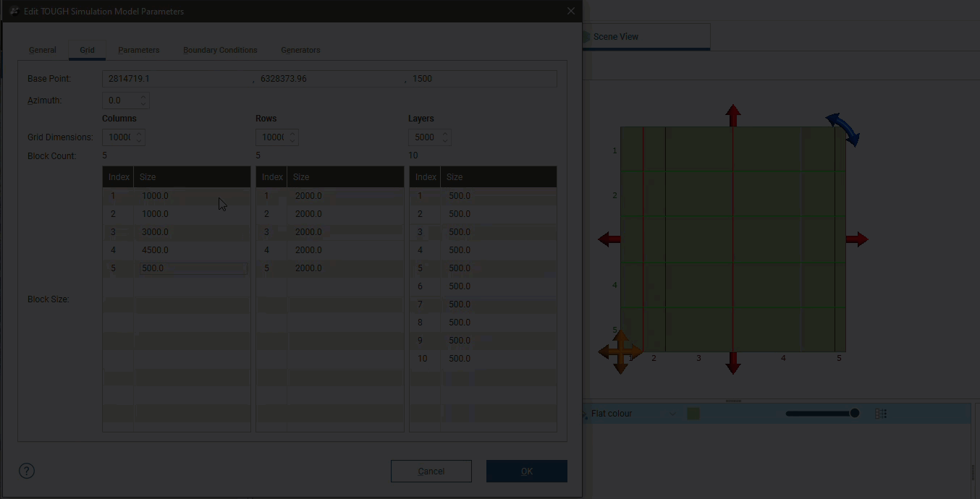This screenshot has width=980, height=499.
Task: Open the help question mark icon
Action: coord(27,471)
